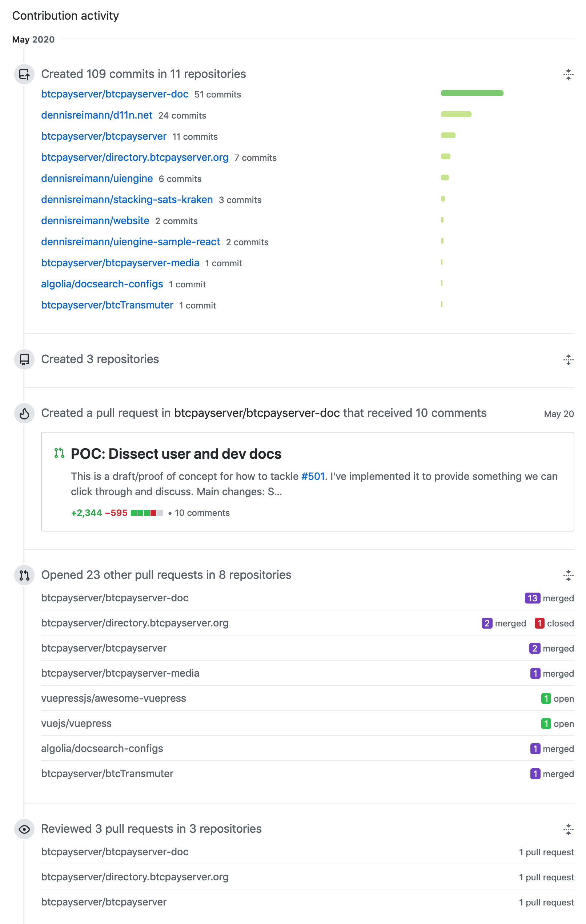Collapse the Created 109 commits section
Viewport: 586px width, 924px height.
(x=568, y=75)
